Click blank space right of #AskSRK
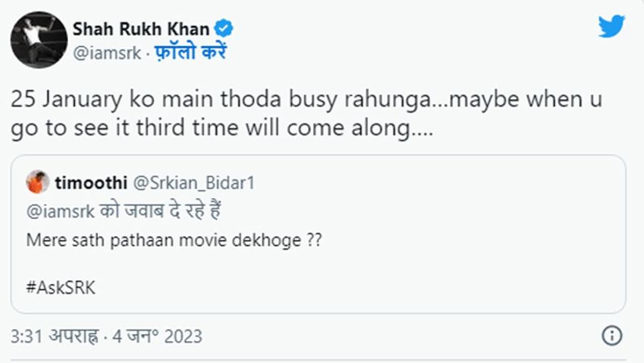 [352, 289]
